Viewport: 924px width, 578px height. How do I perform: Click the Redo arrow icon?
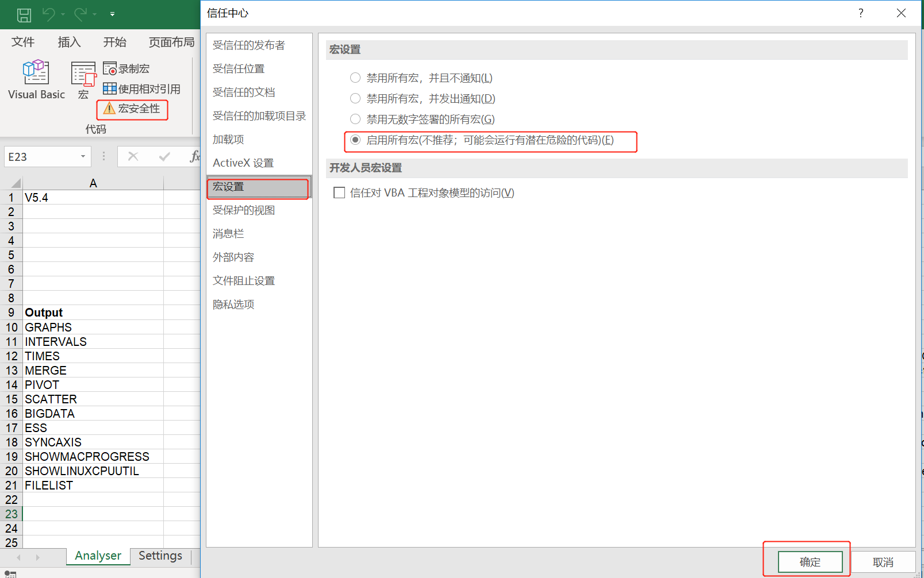tap(80, 14)
